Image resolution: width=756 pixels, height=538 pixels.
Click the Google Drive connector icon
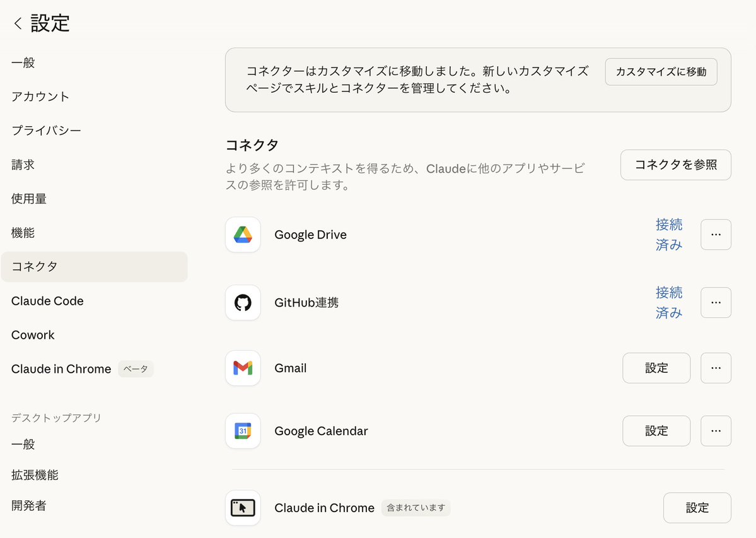[243, 234]
